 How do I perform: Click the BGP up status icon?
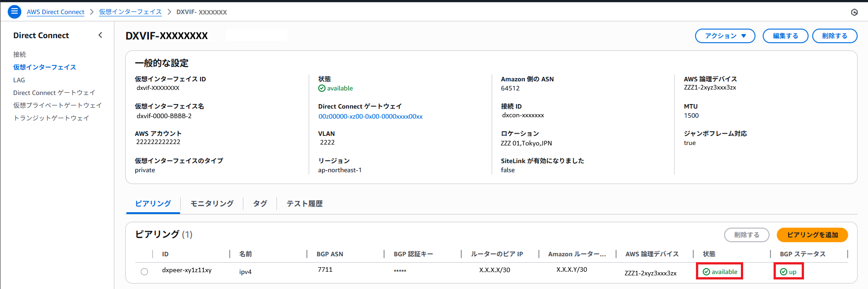[784, 272]
